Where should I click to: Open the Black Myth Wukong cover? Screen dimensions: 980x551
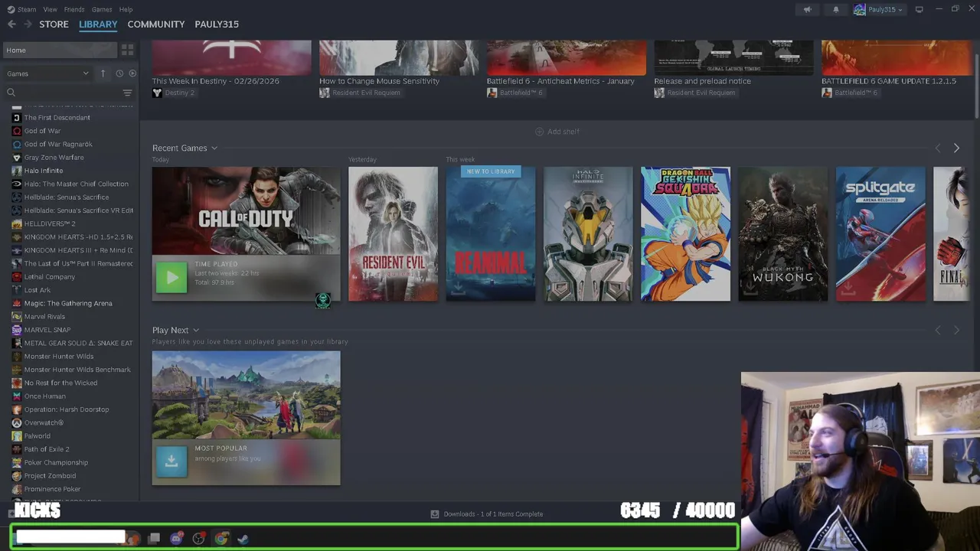(x=782, y=234)
